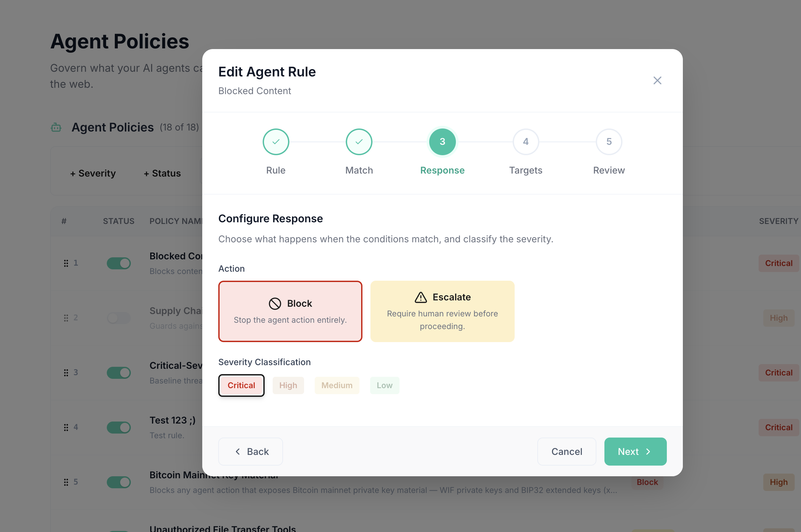Click the Targets step label
This screenshot has width=801, height=532.
pyautogui.click(x=526, y=170)
